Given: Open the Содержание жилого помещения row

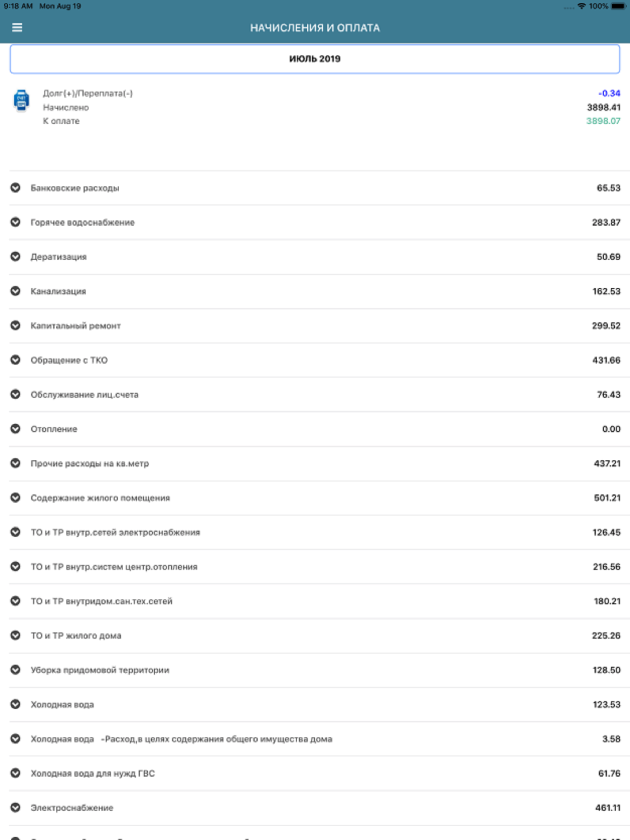Looking at the screenshot, I should (315, 498).
